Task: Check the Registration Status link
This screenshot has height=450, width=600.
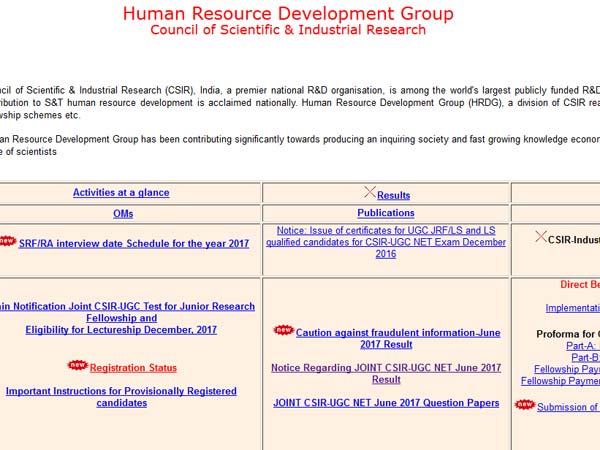Action: point(133,368)
